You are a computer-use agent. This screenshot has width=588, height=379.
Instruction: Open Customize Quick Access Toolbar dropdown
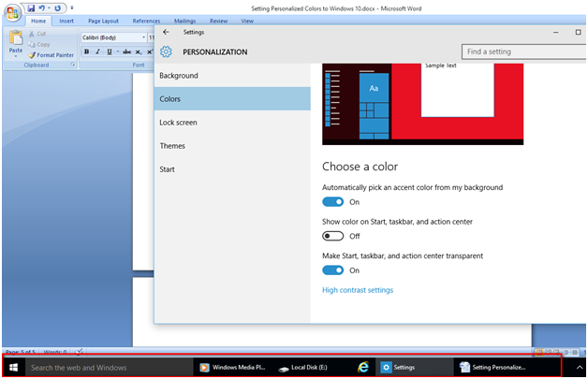tap(71, 8)
